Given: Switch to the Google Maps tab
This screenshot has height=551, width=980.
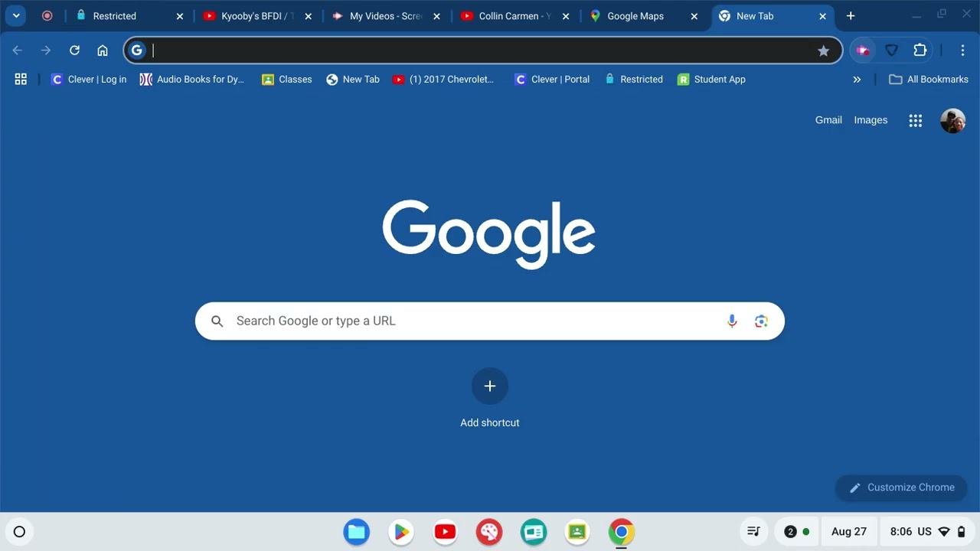Looking at the screenshot, I should pos(644,15).
